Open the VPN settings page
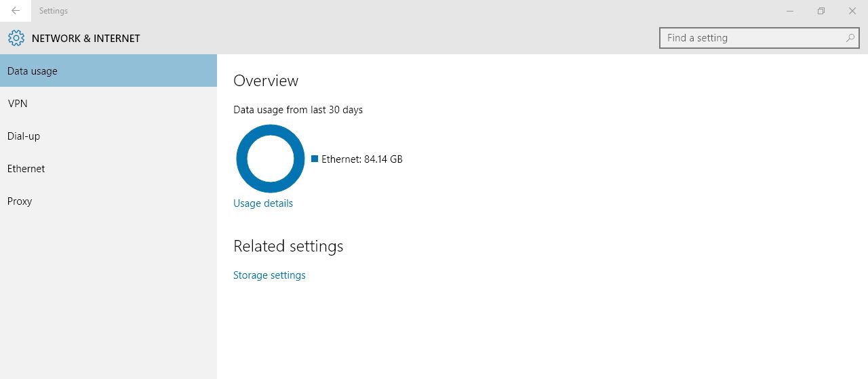This screenshot has height=379, width=868. 108,103
